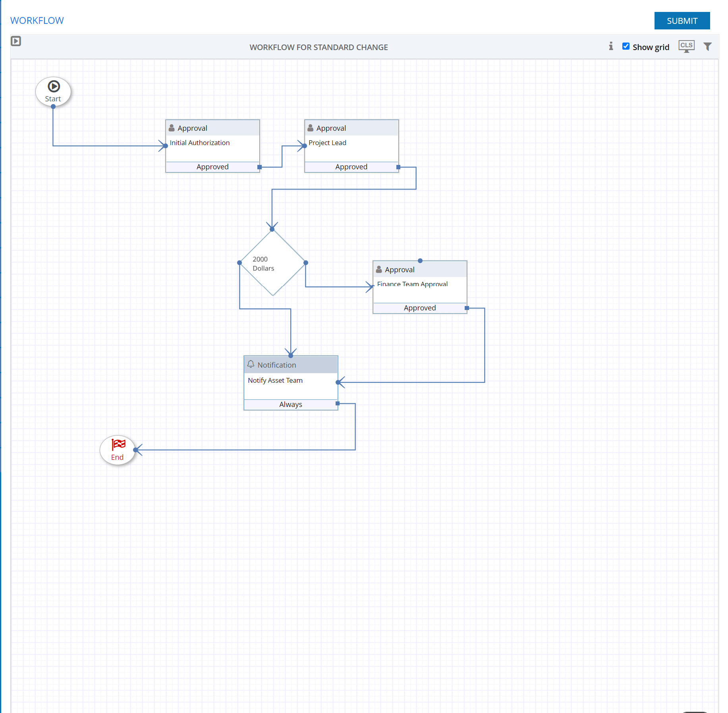Click the Workflow for Standard Change title

pos(319,47)
